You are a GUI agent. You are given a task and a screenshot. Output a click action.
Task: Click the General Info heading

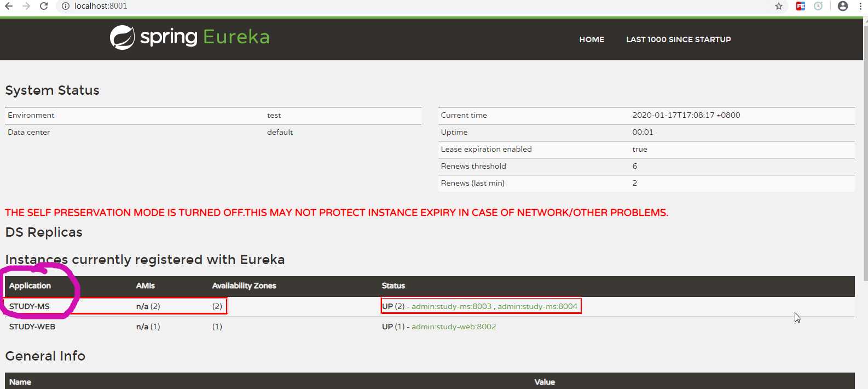coord(45,356)
